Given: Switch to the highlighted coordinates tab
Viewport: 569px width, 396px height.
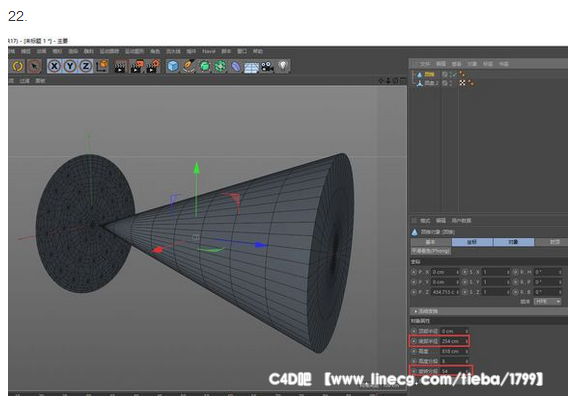Looking at the screenshot, I should tap(472, 242).
